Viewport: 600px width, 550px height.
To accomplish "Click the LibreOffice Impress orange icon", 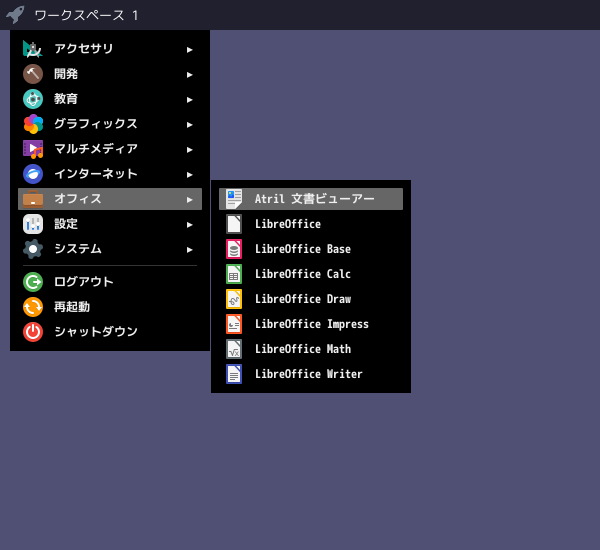I will tap(234, 324).
